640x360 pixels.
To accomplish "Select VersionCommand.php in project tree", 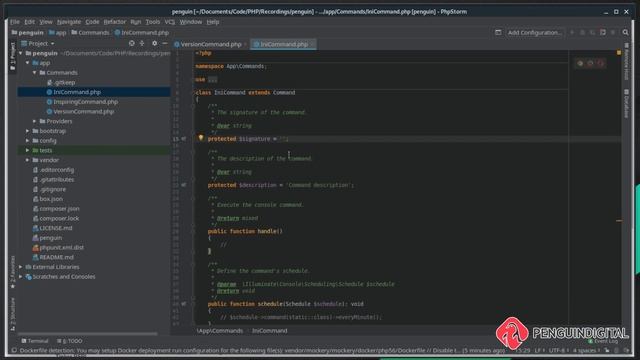I will click(x=83, y=111).
